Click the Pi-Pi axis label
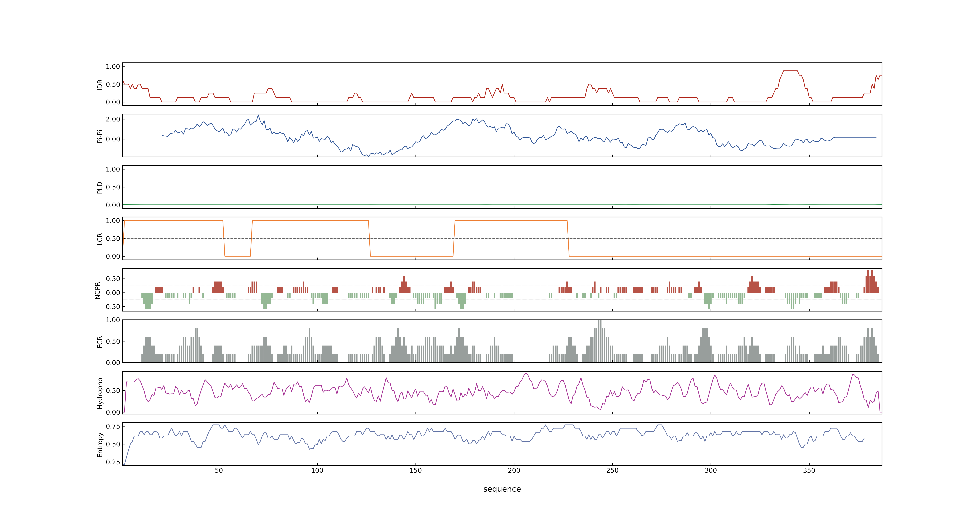Viewport: 980px width, 523px height. coord(100,136)
